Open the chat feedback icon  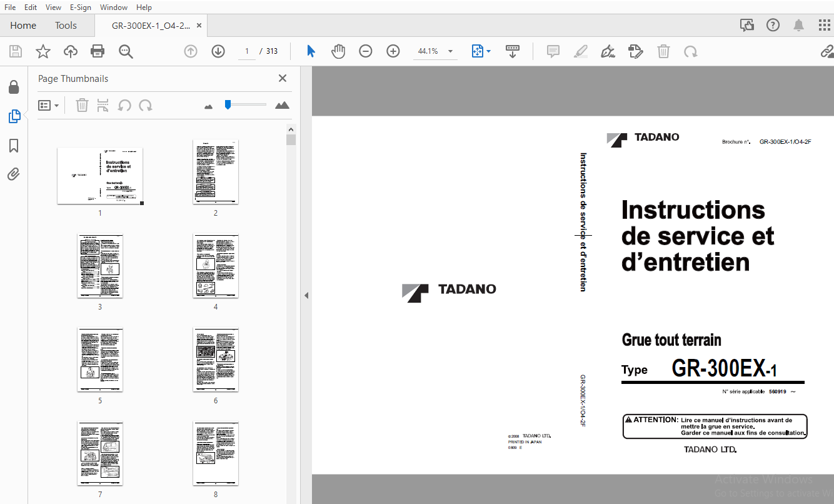click(747, 25)
